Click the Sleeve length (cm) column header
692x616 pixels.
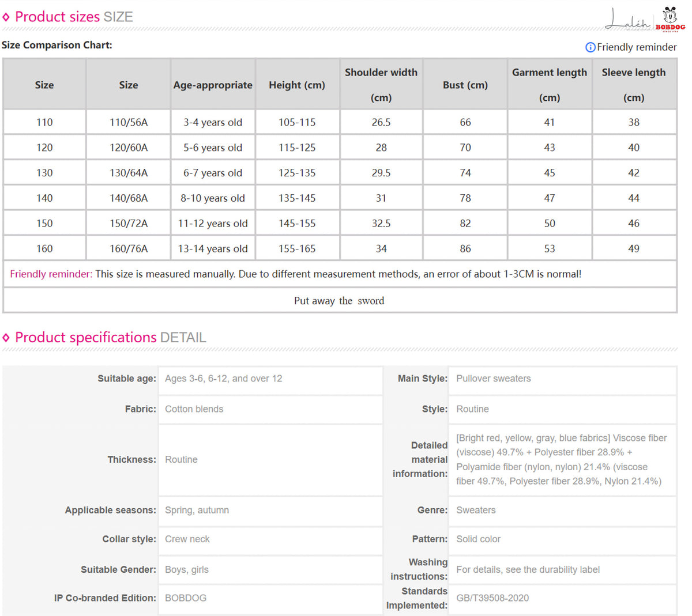(634, 85)
